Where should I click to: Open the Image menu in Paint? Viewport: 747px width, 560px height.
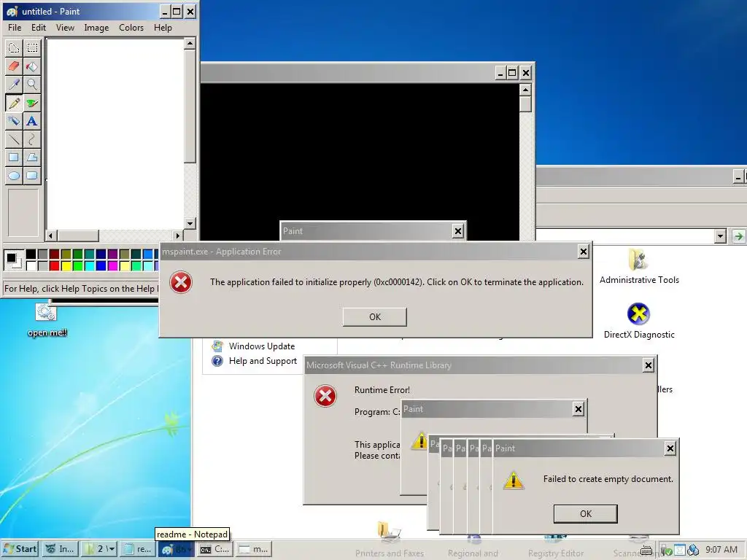tap(97, 28)
